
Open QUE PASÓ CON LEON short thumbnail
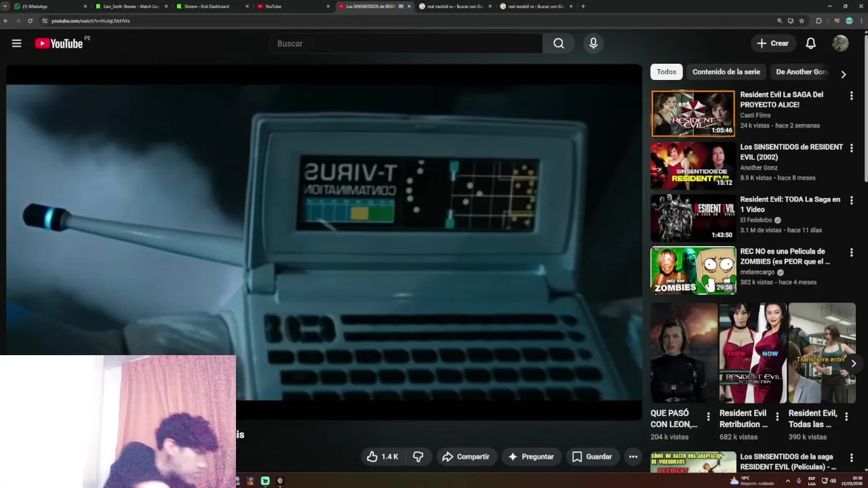click(684, 353)
